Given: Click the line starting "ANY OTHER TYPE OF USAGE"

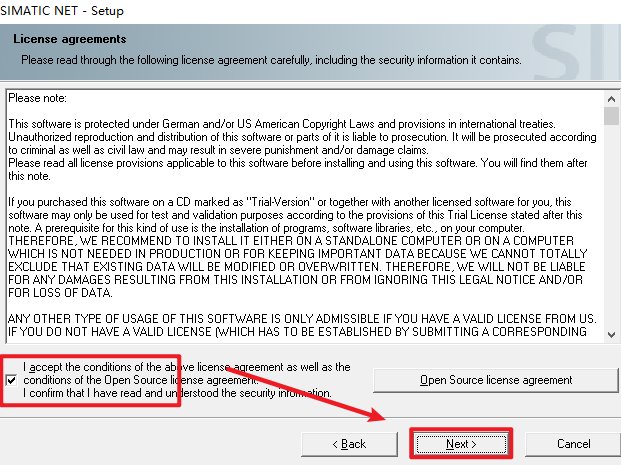Looking at the screenshot, I should [x=302, y=319].
